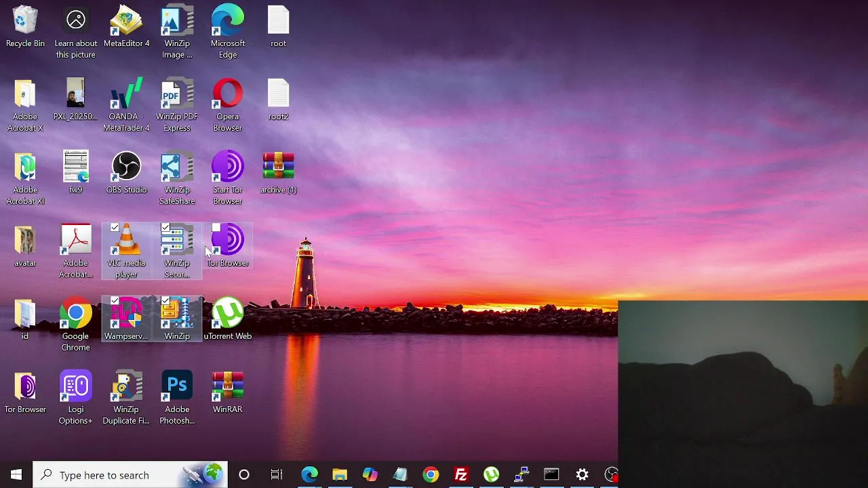Uncheck the Wampserv... selection checkbox
The height and width of the screenshot is (488, 868).
point(115,301)
